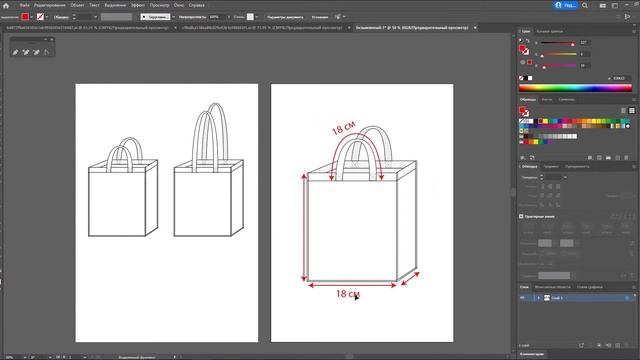Open the Редактирование menu
Screen dimensions: 640x360
pyautogui.click(x=49, y=5)
